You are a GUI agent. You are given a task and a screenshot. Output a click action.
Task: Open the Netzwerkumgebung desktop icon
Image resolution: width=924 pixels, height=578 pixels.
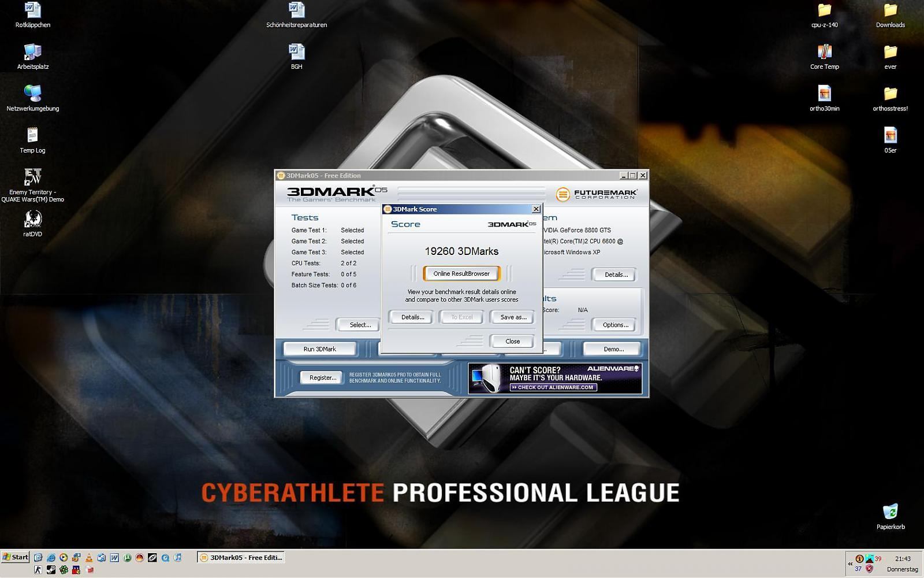click(x=33, y=99)
